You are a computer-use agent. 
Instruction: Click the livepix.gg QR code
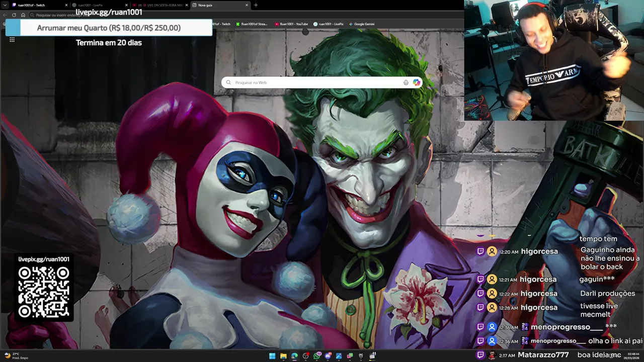[x=44, y=293]
